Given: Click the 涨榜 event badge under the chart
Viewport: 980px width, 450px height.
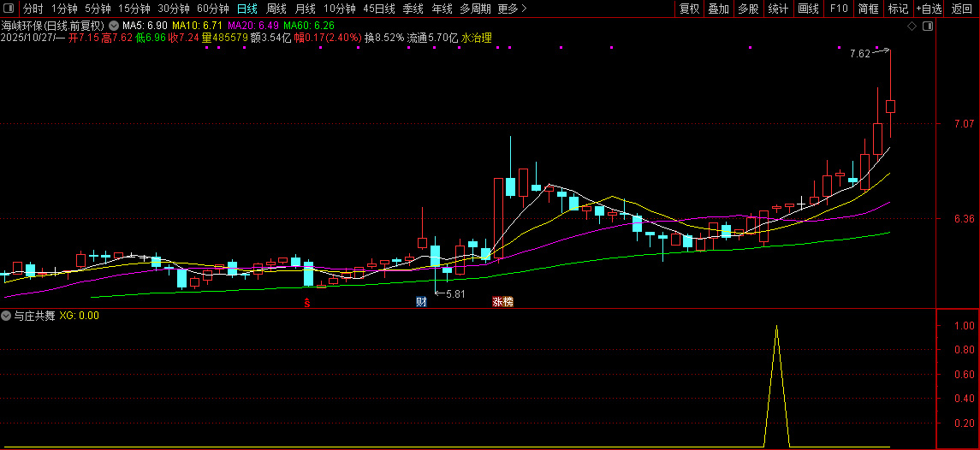Looking at the screenshot, I should pyautogui.click(x=502, y=301).
